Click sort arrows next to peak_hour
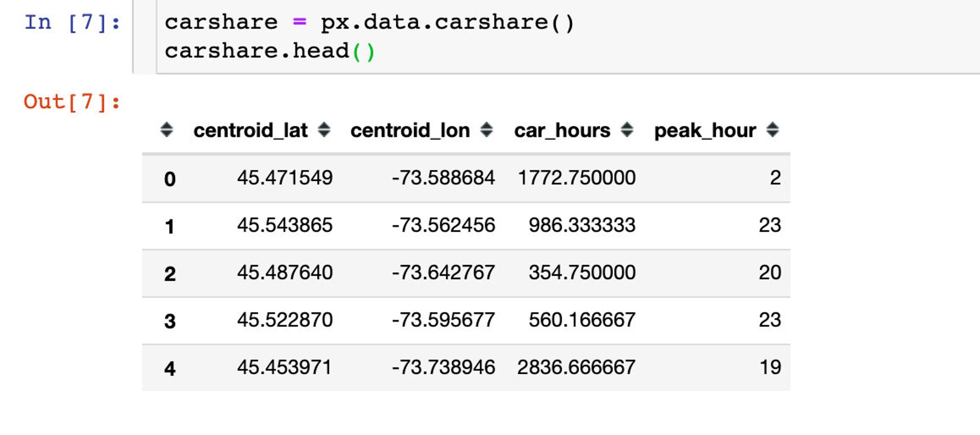 [x=773, y=130]
